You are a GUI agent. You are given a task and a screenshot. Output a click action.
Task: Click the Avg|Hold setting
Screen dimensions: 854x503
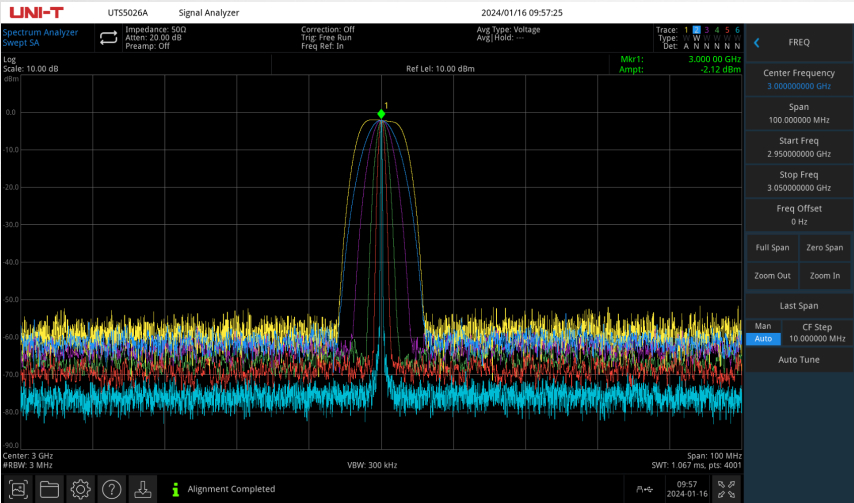point(500,38)
